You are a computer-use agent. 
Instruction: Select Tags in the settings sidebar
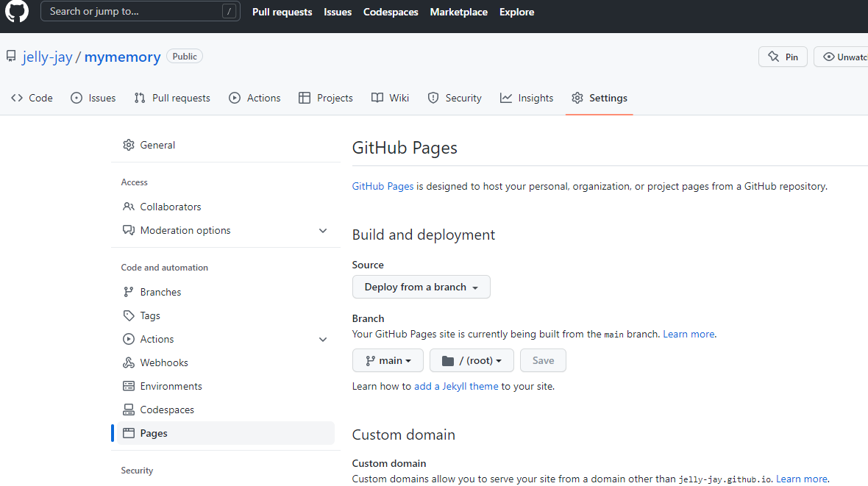226,315
